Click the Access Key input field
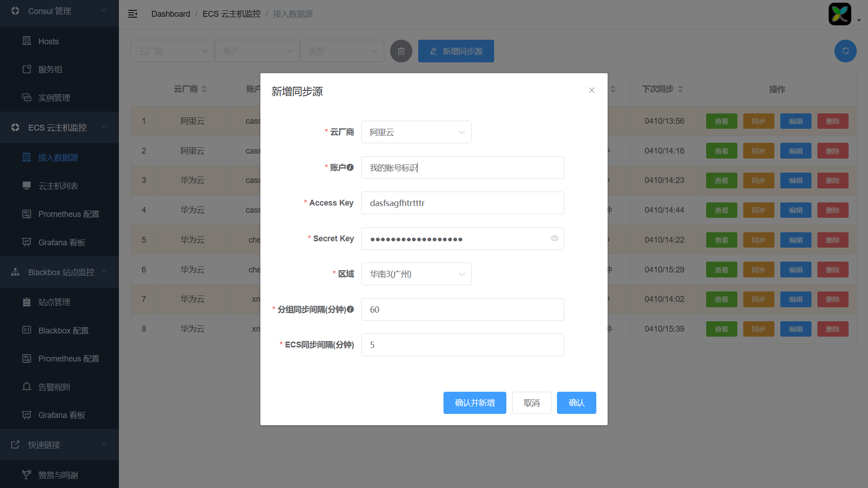This screenshot has height=488, width=868. coord(462,203)
